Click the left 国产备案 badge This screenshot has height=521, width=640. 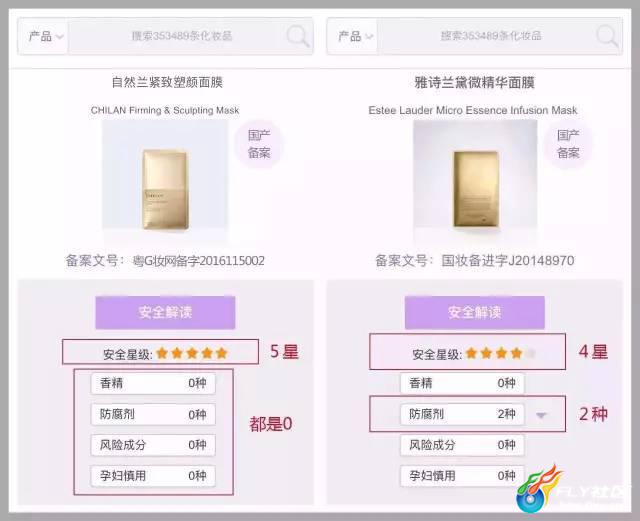click(259, 144)
